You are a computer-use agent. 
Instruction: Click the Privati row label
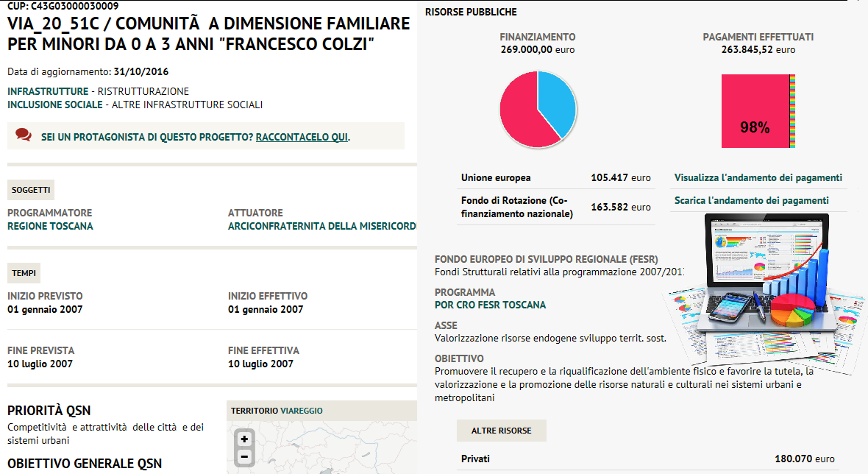click(x=475, y=459)
